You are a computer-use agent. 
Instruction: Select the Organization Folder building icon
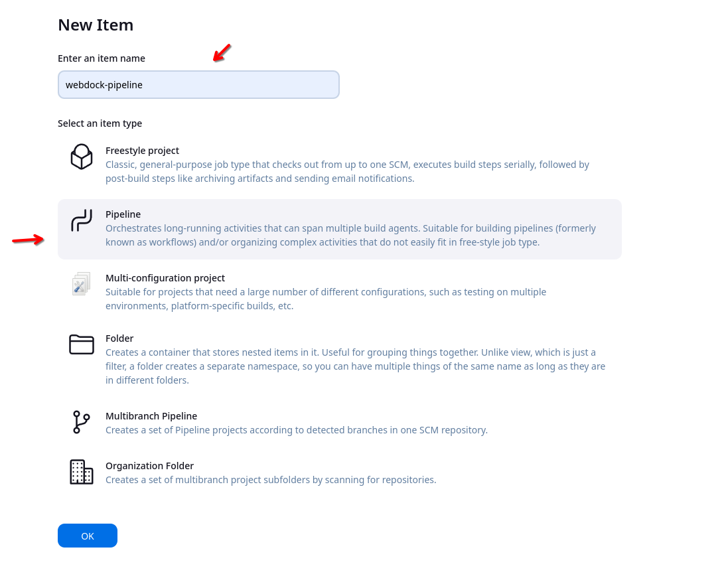[x=82, y=472]
